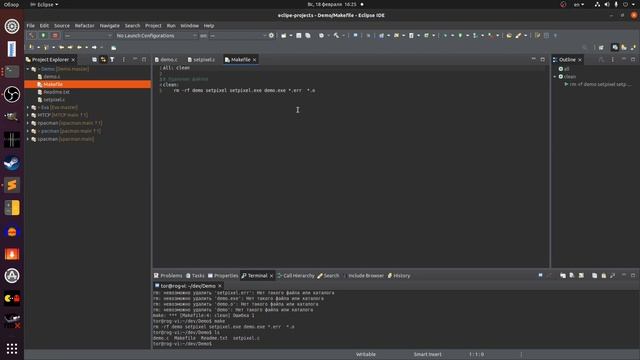640x360 pixels.
Task: Open the File menu
Action: tap(31, 25)
